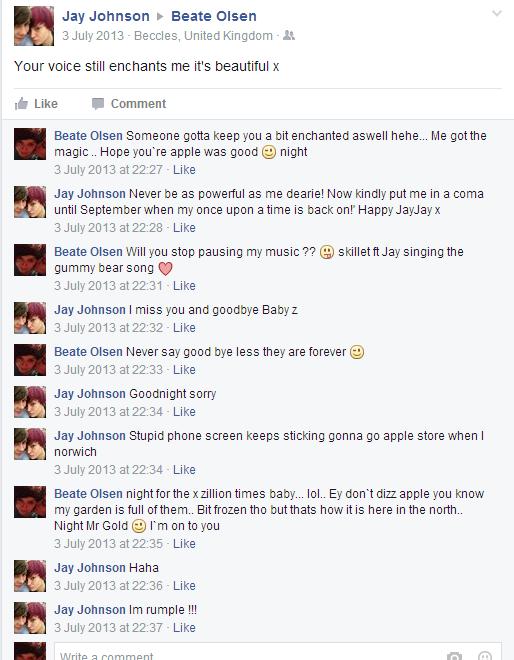Image resolution: width=514 pixels, height=660 pixels.
Task: Click the '3 July 2013 at 22:35' comment timestamp
Action: click(x=108, y=544)
